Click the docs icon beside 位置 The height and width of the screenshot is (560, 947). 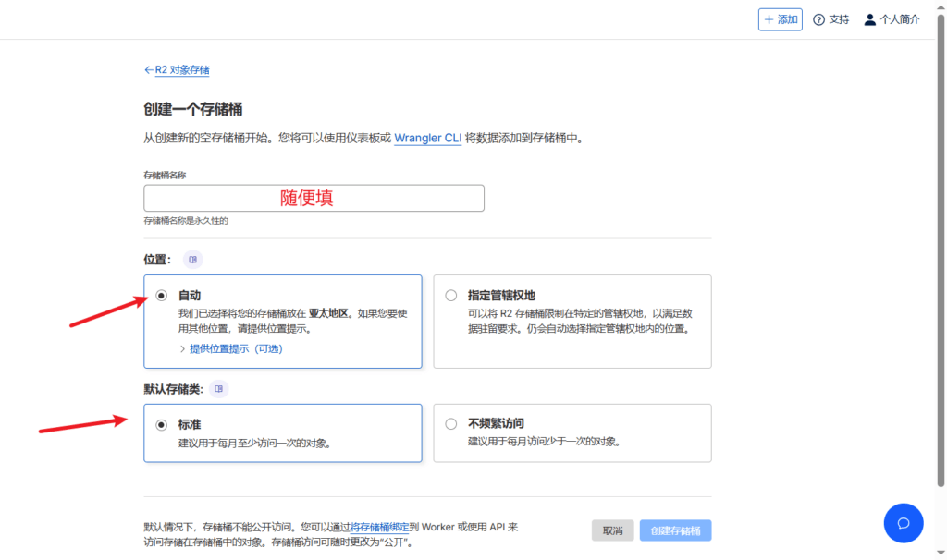coord(192,260)
